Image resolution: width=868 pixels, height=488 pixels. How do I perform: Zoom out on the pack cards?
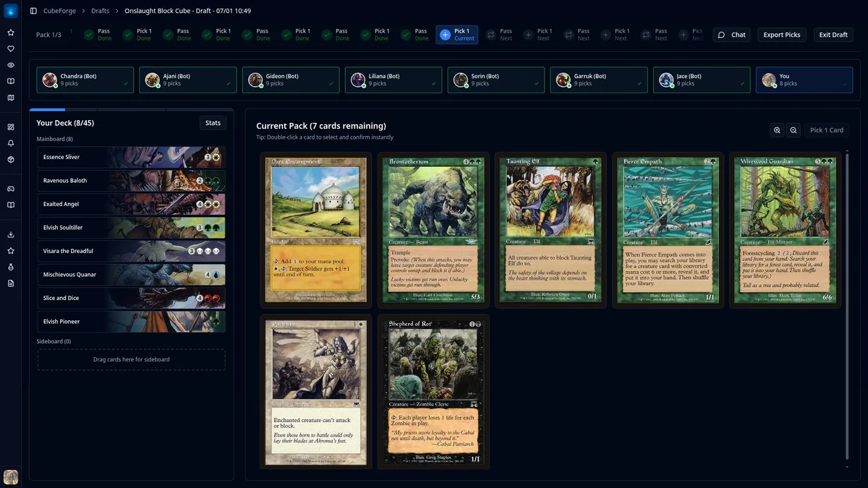tap(793, 130)
